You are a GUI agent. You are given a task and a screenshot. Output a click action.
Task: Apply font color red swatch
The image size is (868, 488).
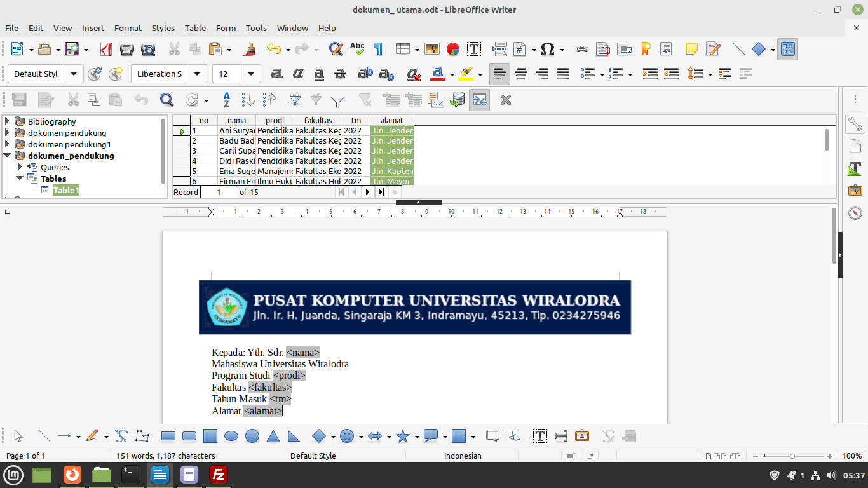pos(437,74)
